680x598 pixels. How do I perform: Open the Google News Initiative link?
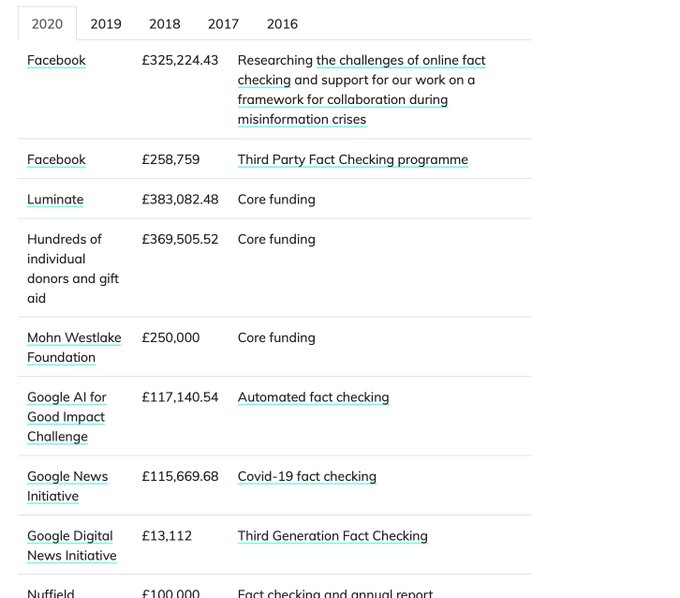(67, 486)
